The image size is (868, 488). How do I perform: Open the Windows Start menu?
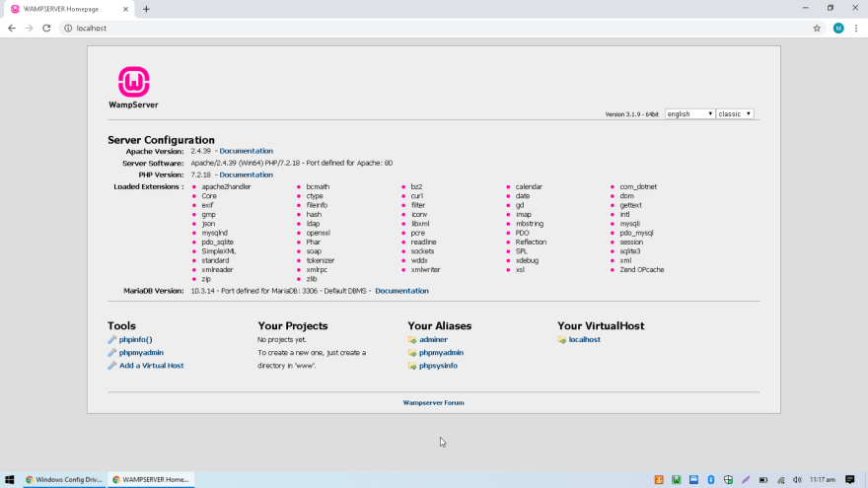pos(10,480)
